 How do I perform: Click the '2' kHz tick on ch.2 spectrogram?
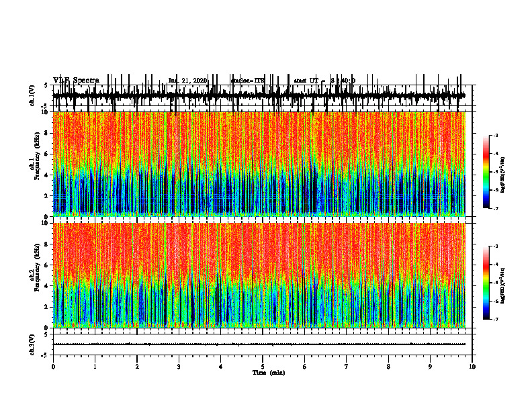[x=47, y=307]
